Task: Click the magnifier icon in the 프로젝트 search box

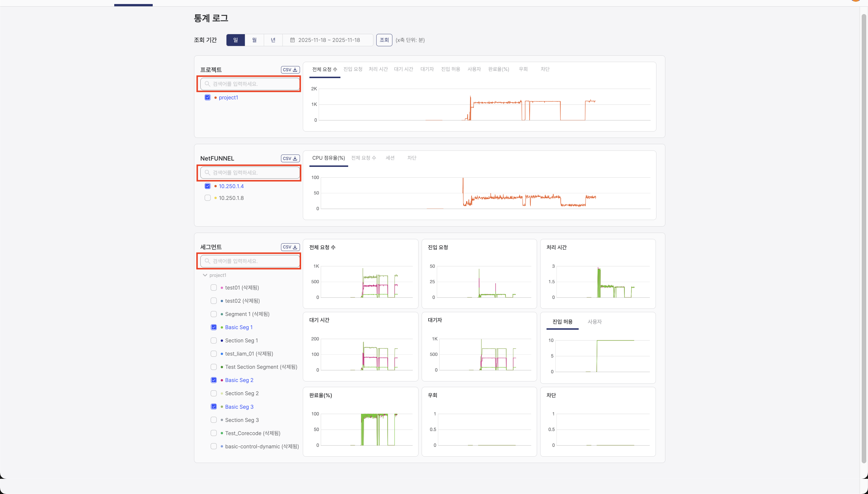Action: pos(208,84)
